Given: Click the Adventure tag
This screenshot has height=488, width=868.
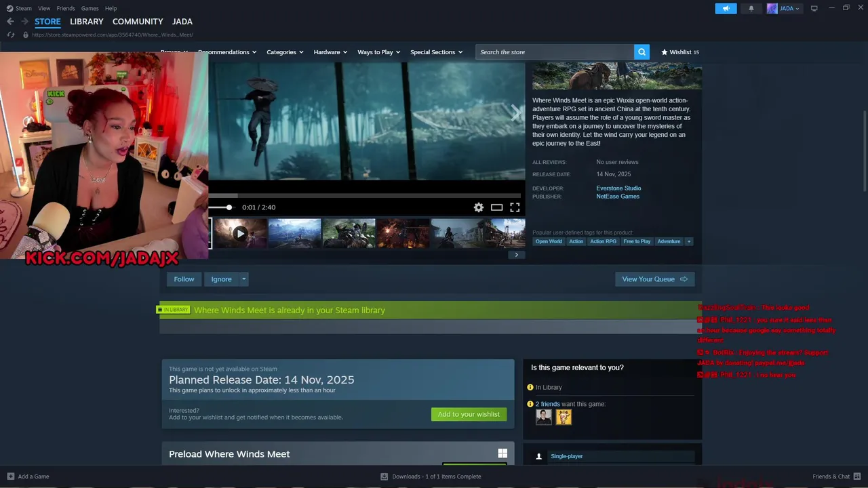Looking at the screenshot, I should 669,241.
